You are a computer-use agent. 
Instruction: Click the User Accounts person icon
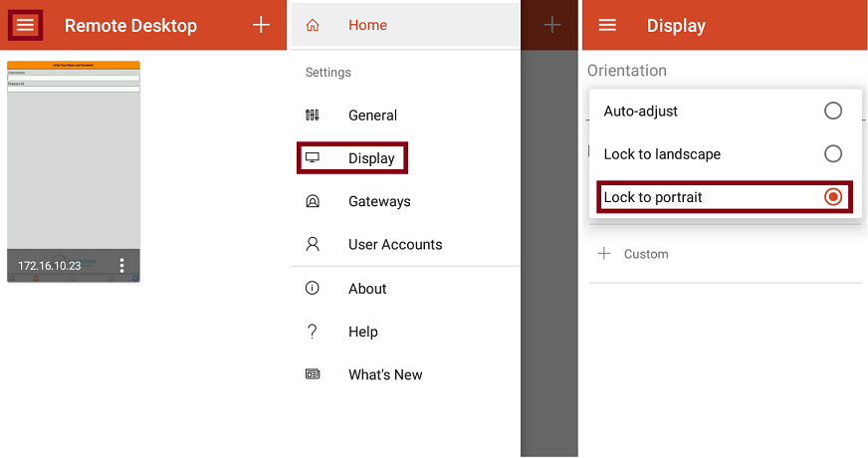click(313, 244)
